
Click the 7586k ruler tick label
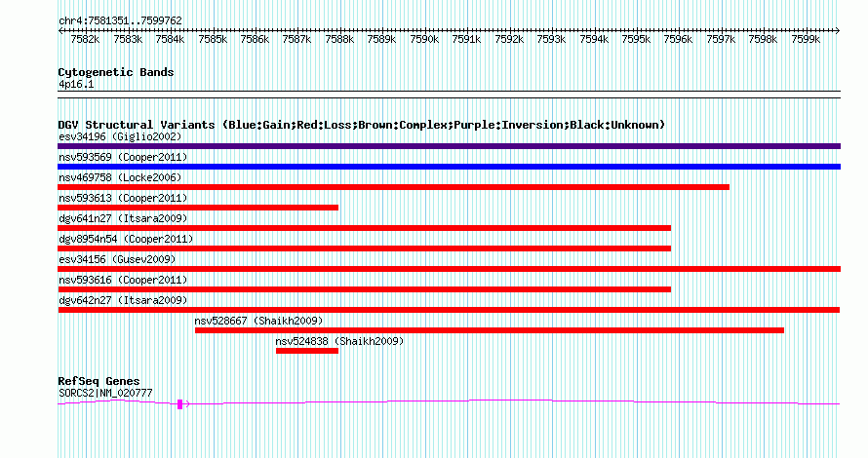(255, 39)
